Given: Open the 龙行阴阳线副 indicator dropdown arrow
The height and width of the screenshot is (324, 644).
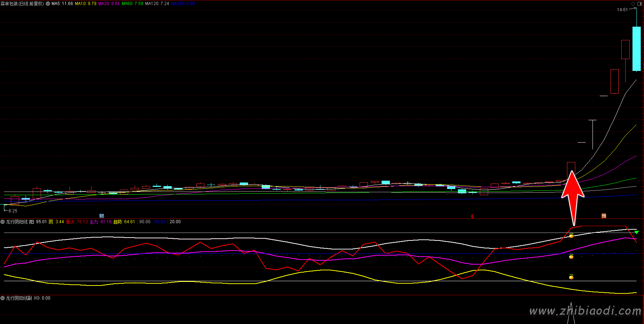Looking at the screenshot, I should (x=3, y=298).
